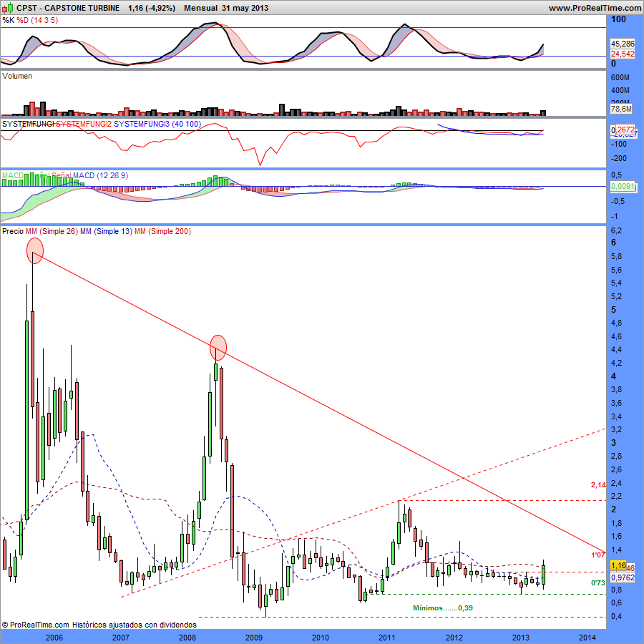
Task: Select the Mensual timeframe label
Action: click(201, 8)
